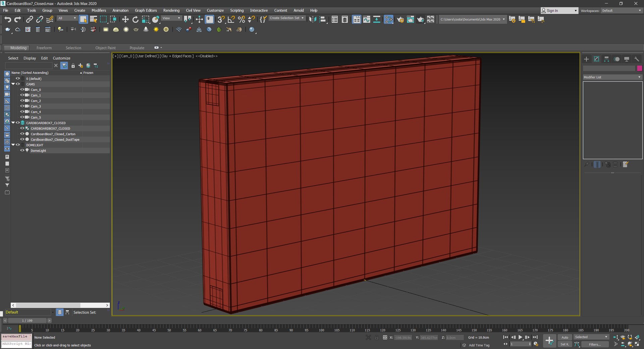Open the Curve Editor
Image resolution: width=644 pixels, height=349 pixels.
click(367, 19)
